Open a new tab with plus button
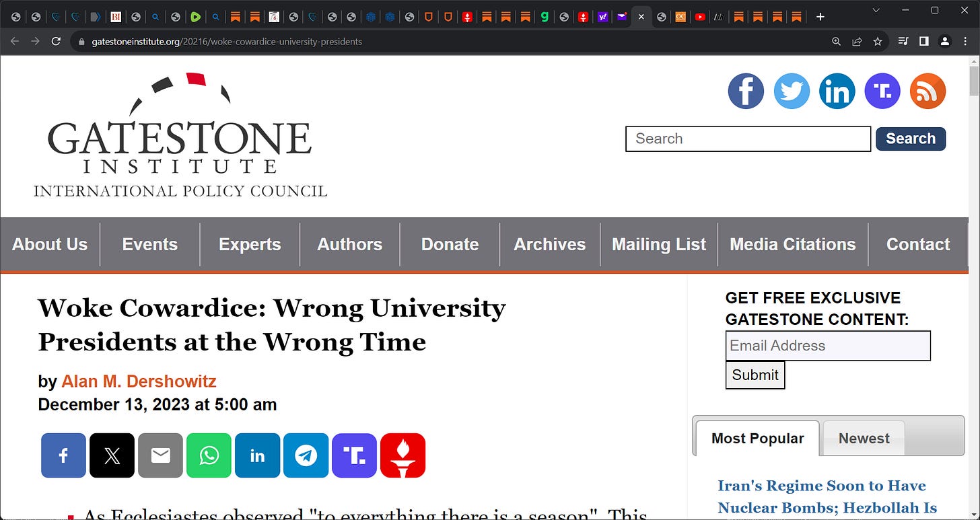This screenshot has width=980, height=520. (820, 16)
